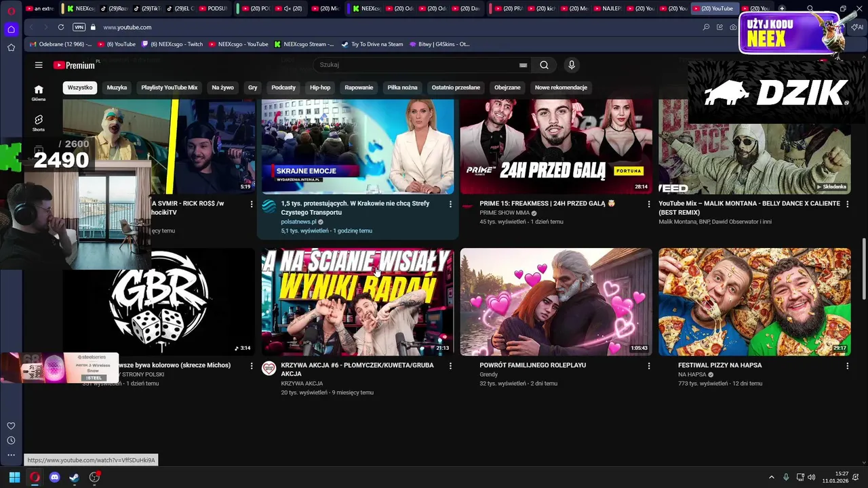Reload the page with the refresh icon

coord(61,27)
